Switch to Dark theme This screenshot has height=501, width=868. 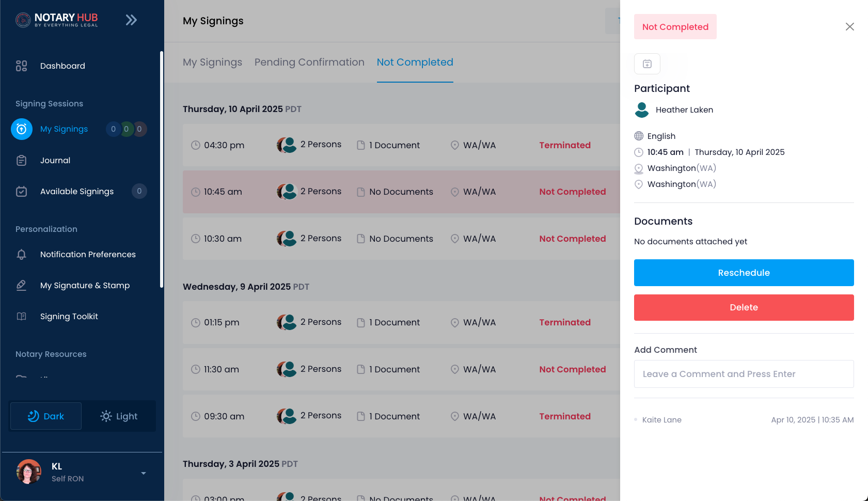[x=46, y=416]
